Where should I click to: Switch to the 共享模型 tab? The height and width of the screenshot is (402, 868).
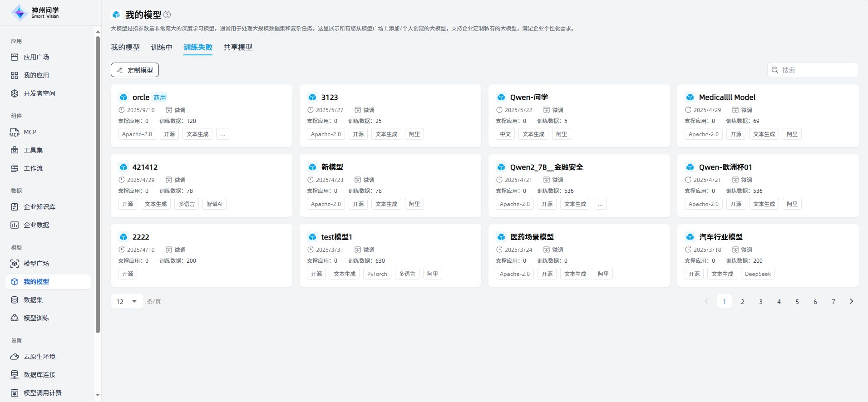[238, 47]
